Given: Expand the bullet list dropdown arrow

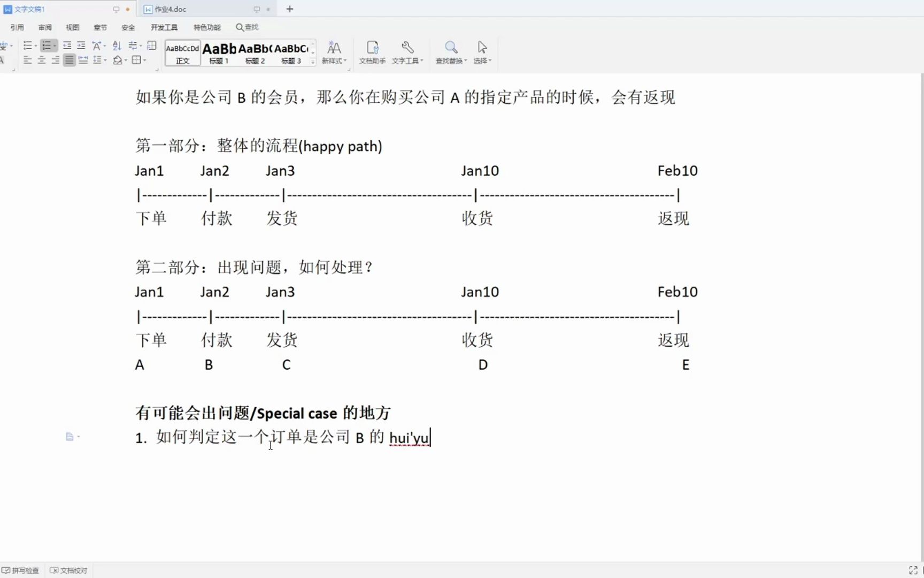Looking at the screenshot, I should [x=35, y=47].
